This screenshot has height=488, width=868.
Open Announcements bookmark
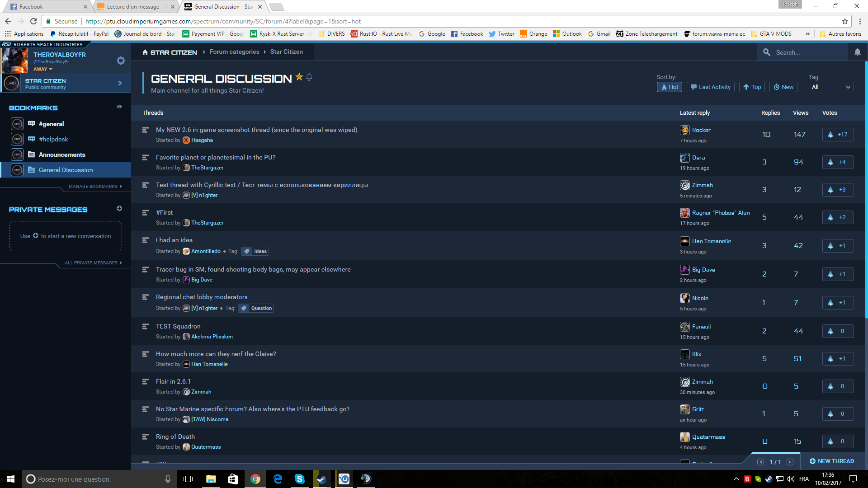62,155
